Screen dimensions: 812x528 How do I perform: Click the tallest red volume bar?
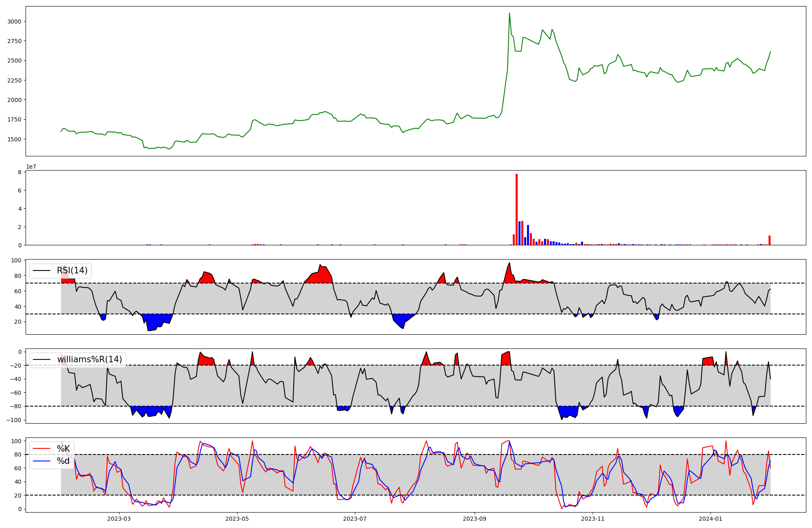516,209
